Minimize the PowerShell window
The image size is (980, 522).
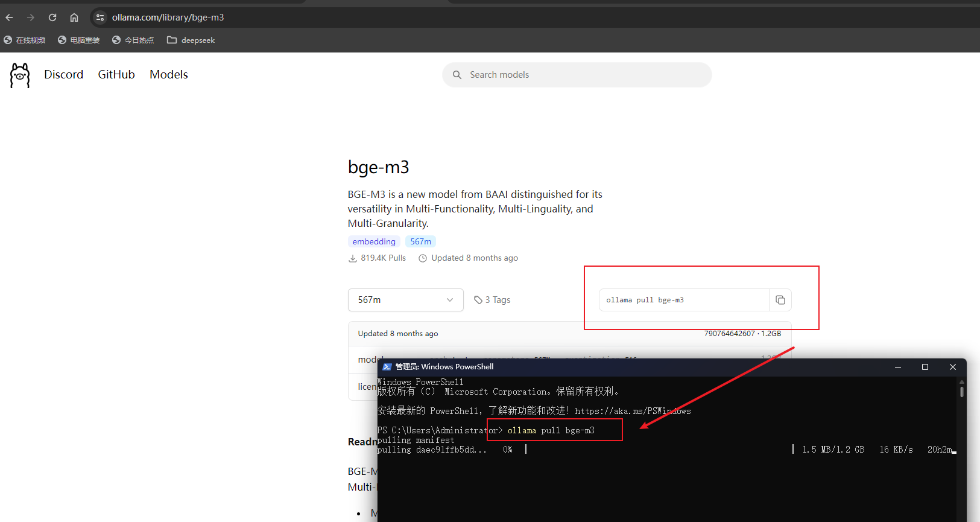[x=898, y=367]
